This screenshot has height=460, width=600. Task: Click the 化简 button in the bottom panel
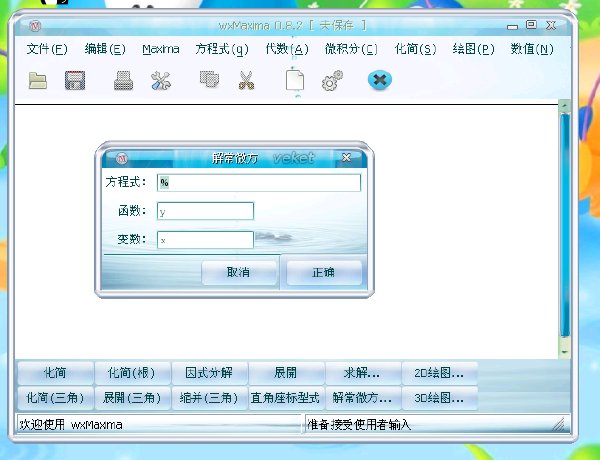tap(55, 373)
